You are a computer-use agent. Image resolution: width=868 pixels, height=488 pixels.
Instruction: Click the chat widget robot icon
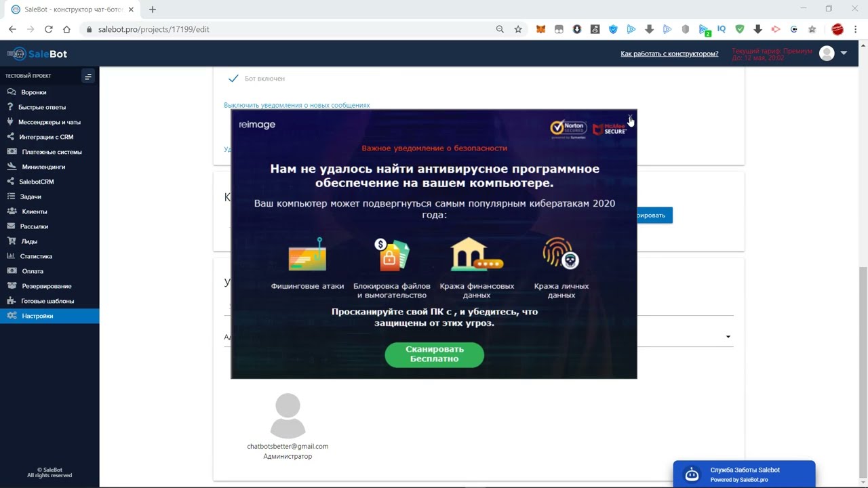point(692,474)
